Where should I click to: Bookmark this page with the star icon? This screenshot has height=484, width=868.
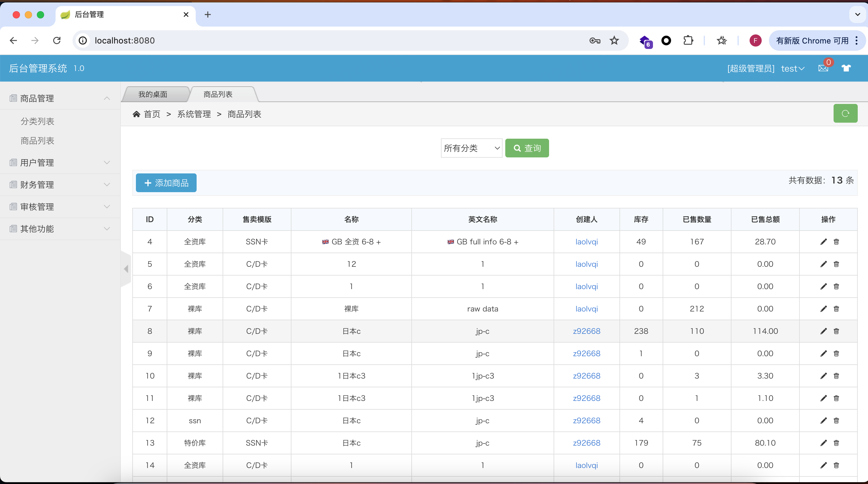coord(614,41)
